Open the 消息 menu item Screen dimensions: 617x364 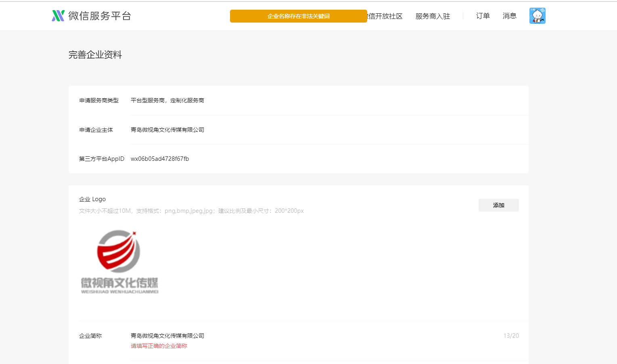click(x=509, y=16)
